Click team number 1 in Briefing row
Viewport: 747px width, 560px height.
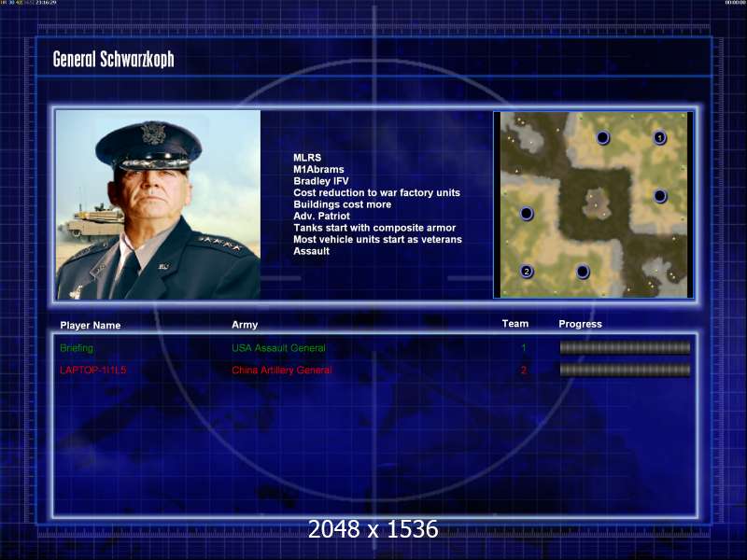[x=524, y=348]
